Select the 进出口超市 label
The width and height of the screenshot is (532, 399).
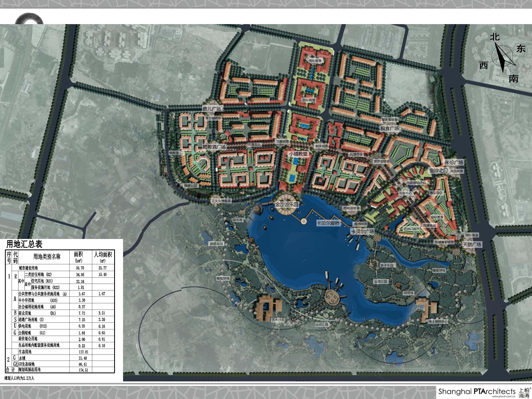(412, 229)
